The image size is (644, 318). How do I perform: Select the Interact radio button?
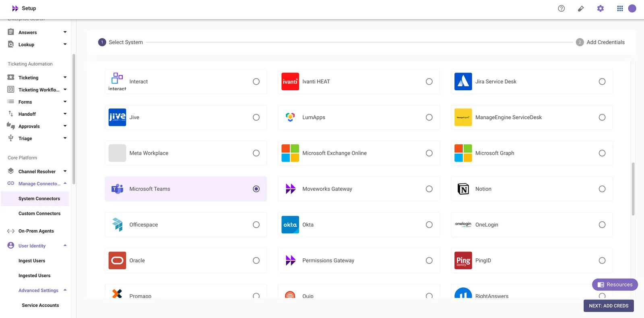(x=256, y=81)
